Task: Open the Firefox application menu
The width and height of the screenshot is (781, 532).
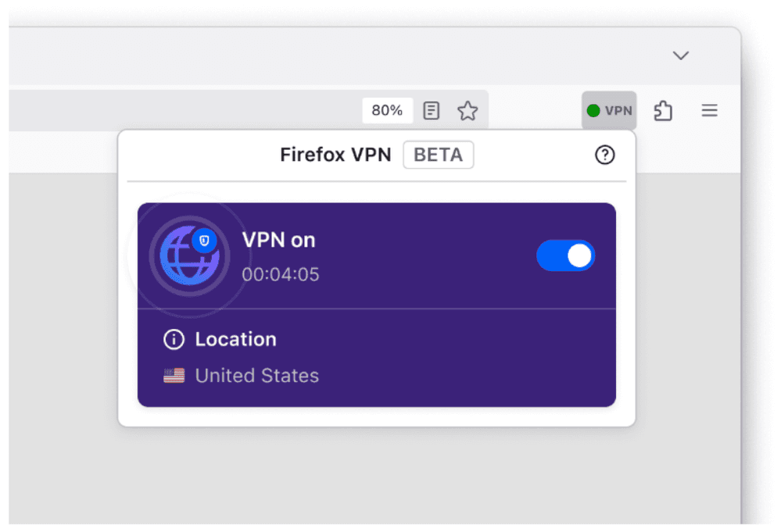Action: (709, 110)
